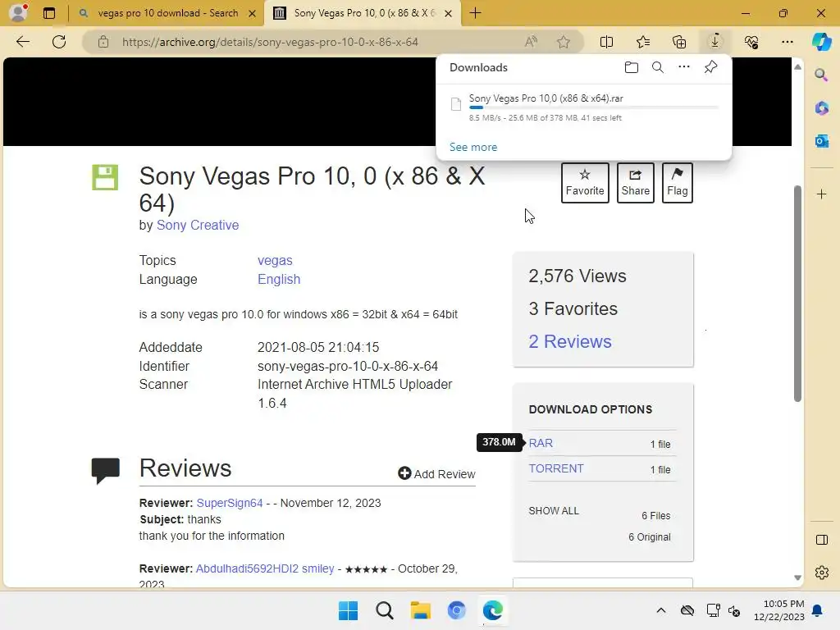This screenshot has width=840, height=630.
Task: Click See more in Downloads panel
Action: [473, 147]
